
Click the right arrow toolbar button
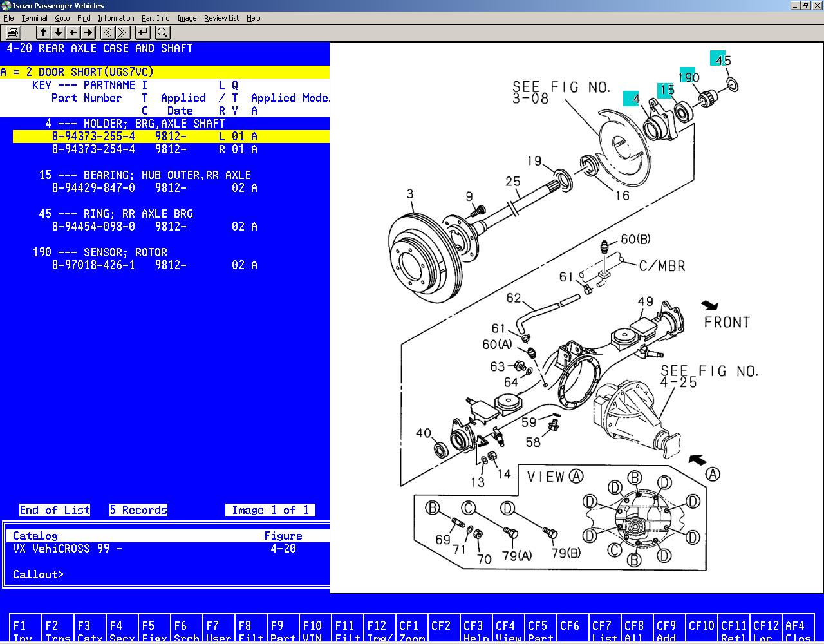pos(88,33)
